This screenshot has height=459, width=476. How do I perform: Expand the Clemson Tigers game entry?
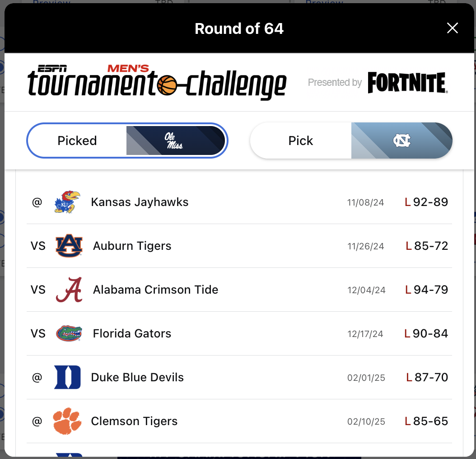coord(239,421)
